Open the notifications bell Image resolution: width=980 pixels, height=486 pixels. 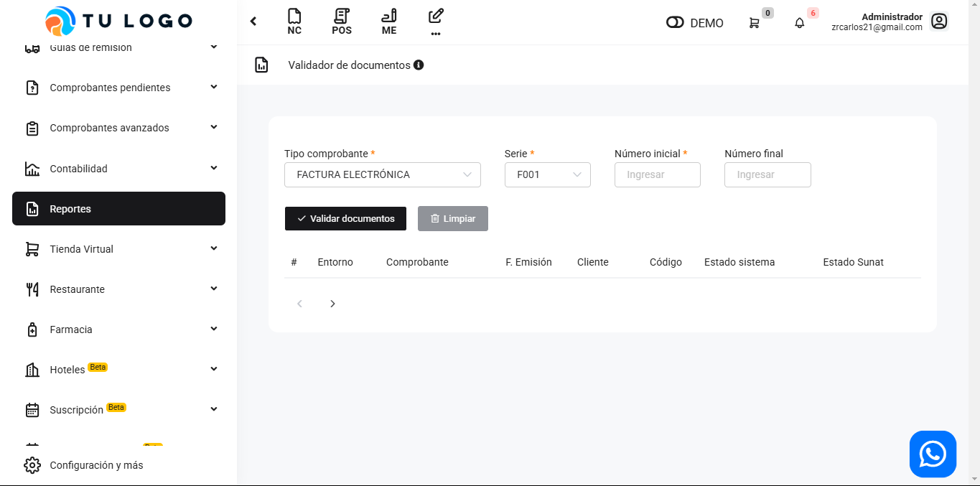[800, 23]
